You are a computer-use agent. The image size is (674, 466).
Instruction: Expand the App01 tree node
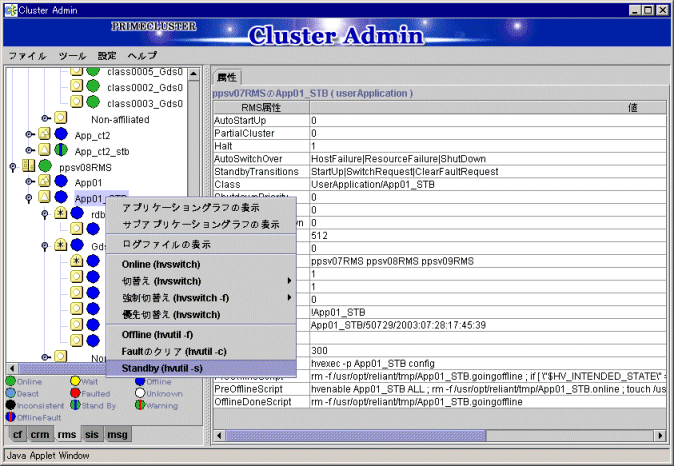[x=29, y=182]
